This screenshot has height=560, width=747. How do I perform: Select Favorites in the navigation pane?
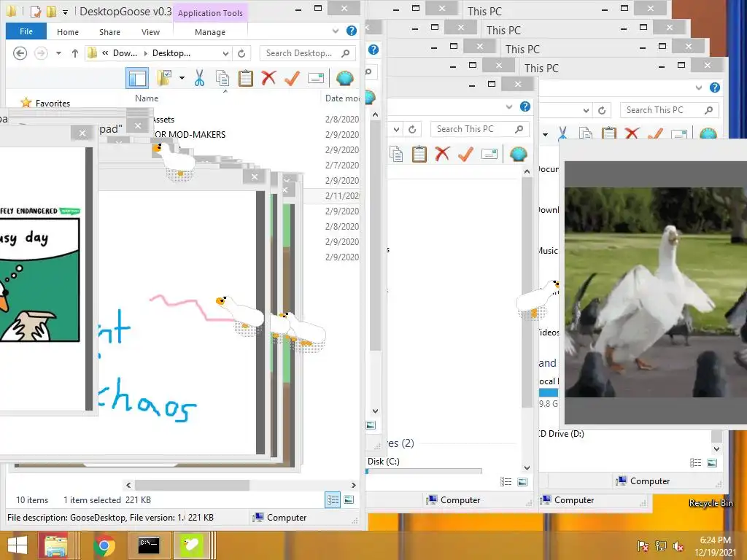tap(53, 103)
